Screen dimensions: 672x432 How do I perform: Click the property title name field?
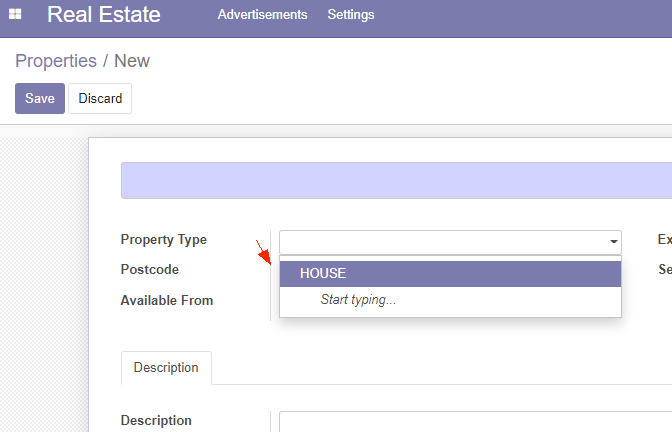point(396,180)
